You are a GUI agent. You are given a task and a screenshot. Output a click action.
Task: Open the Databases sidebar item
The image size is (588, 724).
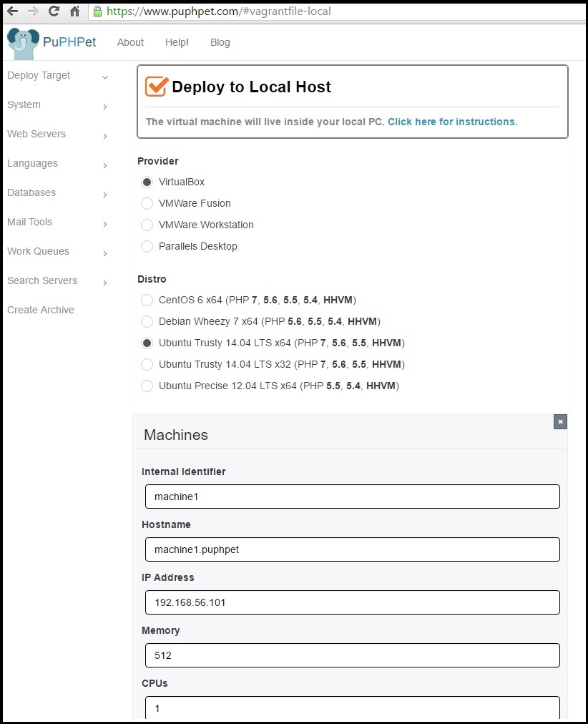click(x=31, y=192)
